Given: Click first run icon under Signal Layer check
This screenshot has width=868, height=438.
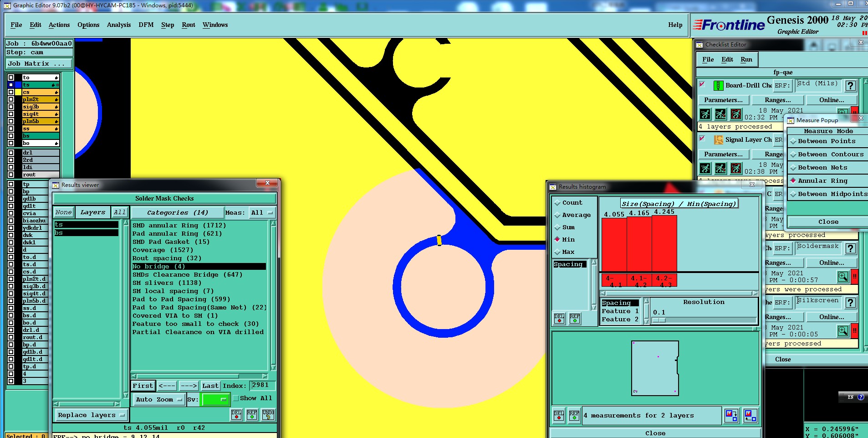Looking at the screenshot, I should point(705,168).
